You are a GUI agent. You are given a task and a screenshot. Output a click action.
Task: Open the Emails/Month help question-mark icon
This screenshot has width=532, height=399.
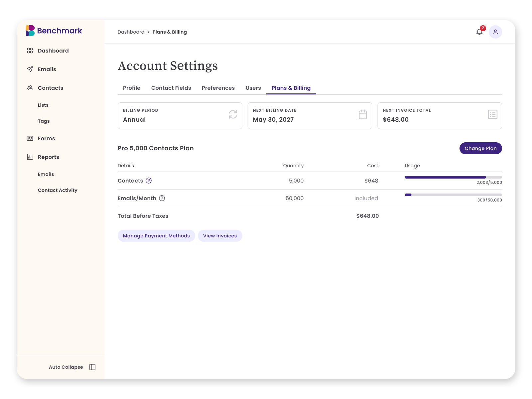tap(162, 198)
